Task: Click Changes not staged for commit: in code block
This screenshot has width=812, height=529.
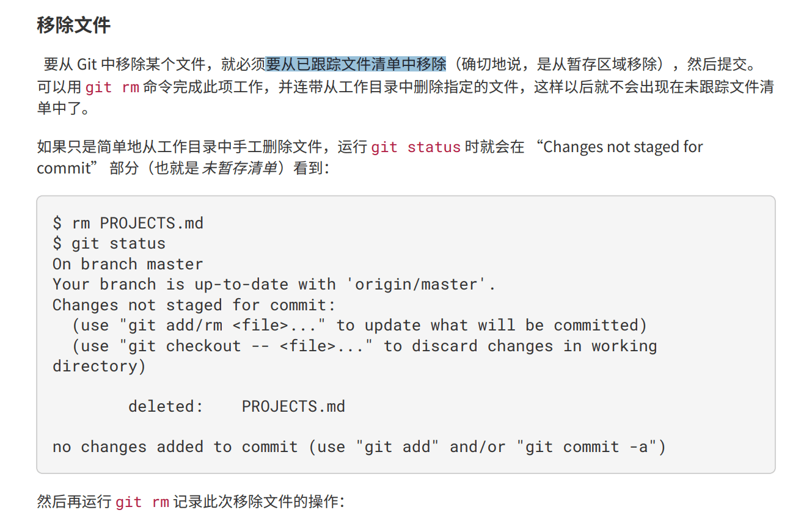Action: click(194, 305)
